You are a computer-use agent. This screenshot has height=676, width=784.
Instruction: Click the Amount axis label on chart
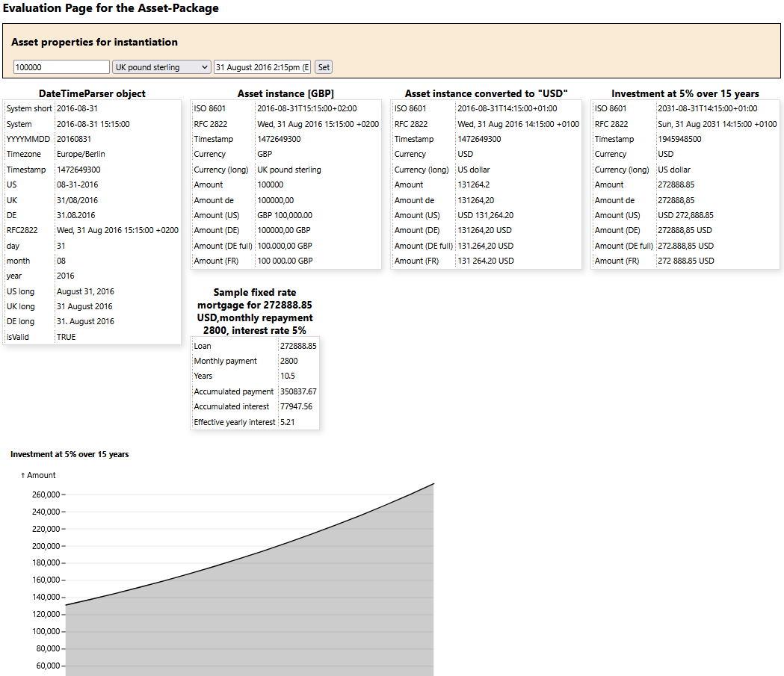click(38, 475)
